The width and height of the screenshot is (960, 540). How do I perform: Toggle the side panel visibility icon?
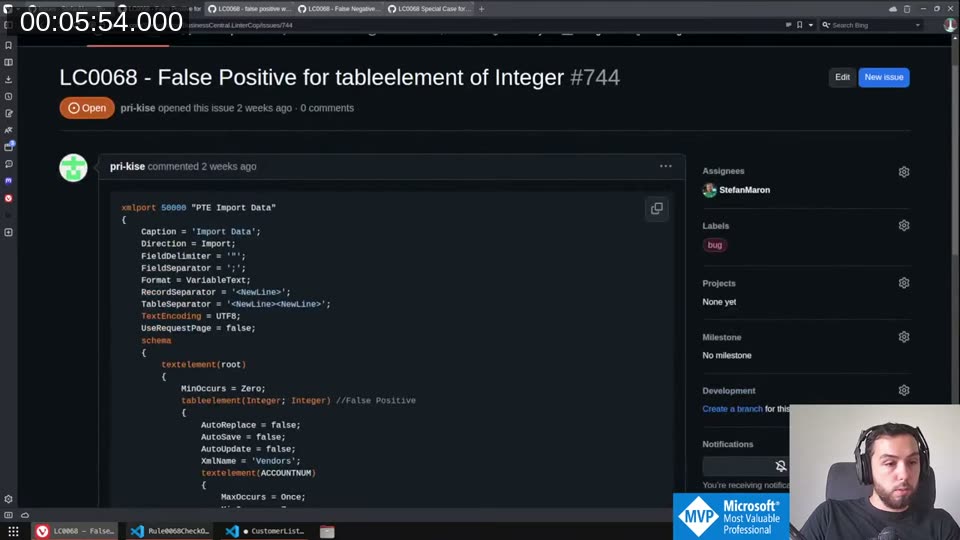[x=9, y=516]
